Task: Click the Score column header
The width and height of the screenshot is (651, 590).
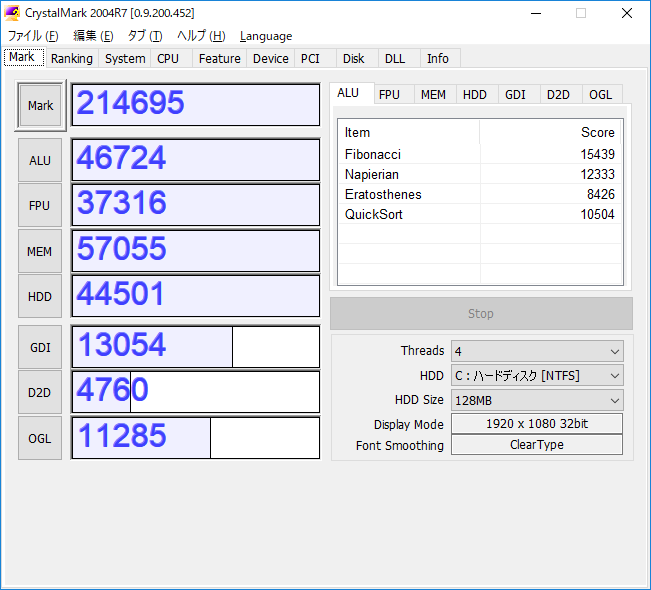Action: click(551, 132)
